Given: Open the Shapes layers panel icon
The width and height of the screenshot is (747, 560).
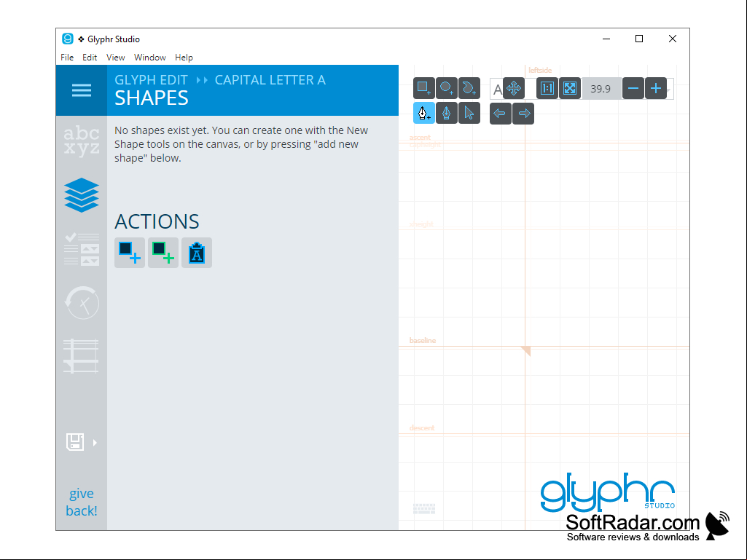Looking at the screenshot, I should [x=82, y=194].
